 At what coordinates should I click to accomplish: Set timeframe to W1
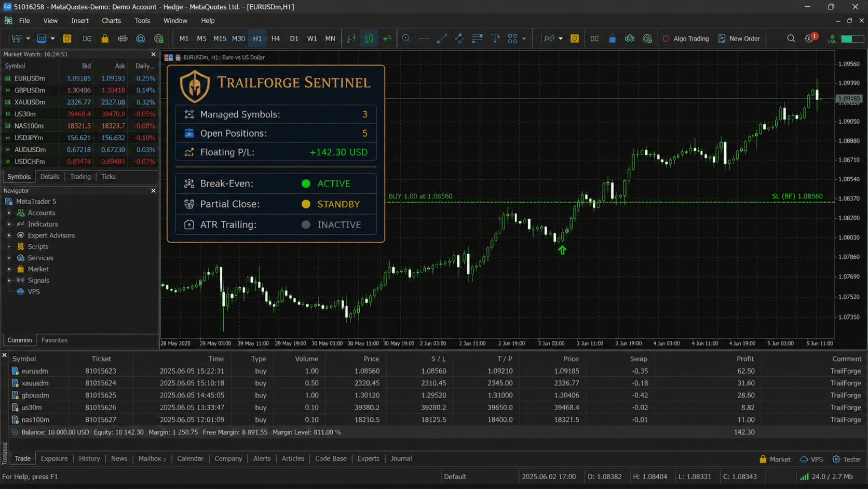[x=312, y=38]
